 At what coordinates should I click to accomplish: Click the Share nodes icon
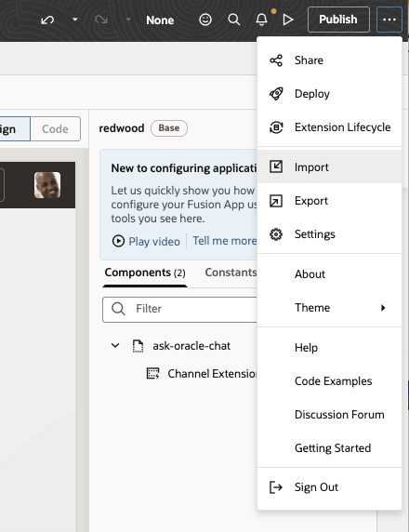[x=276, y=60]
